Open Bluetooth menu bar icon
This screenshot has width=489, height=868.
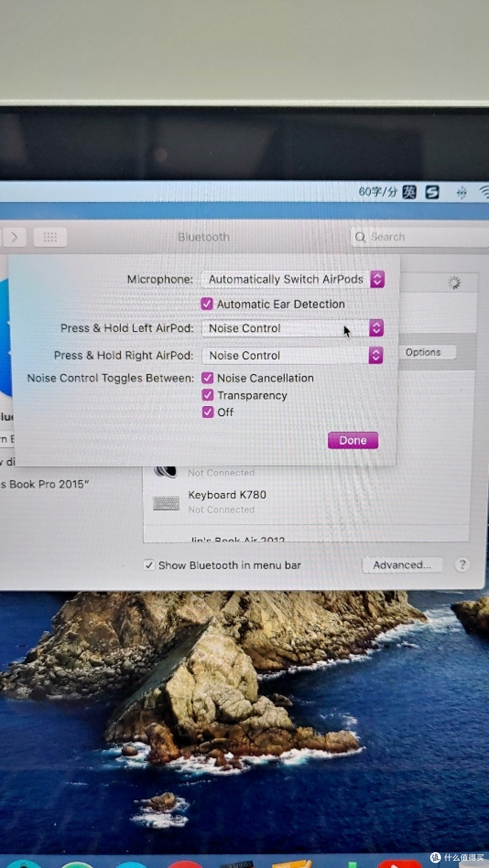461,193
